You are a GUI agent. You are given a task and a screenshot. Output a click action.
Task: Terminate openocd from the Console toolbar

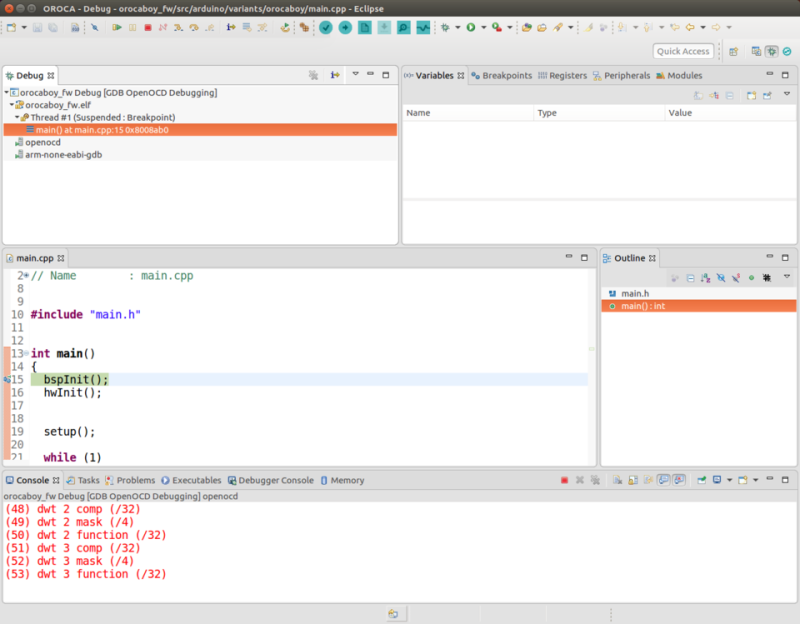click(564, 480)
